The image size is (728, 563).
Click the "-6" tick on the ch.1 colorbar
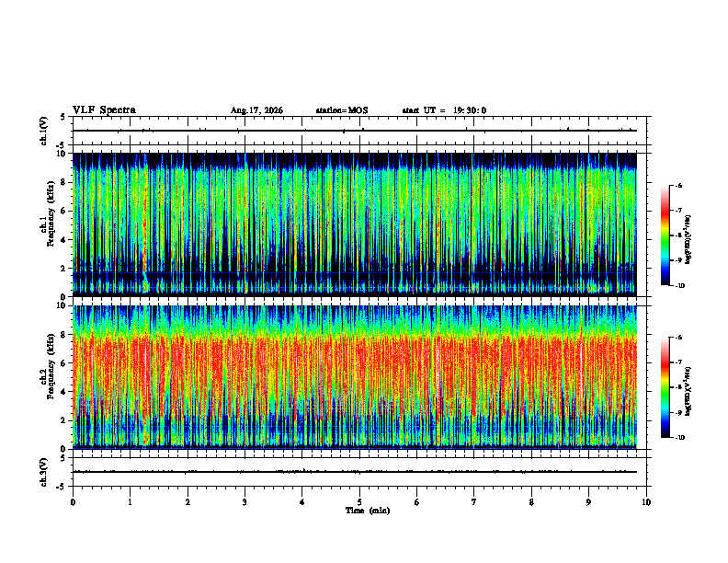678,185
